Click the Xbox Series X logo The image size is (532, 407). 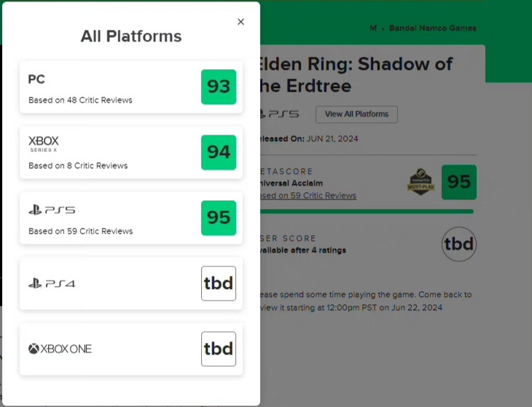44,143
